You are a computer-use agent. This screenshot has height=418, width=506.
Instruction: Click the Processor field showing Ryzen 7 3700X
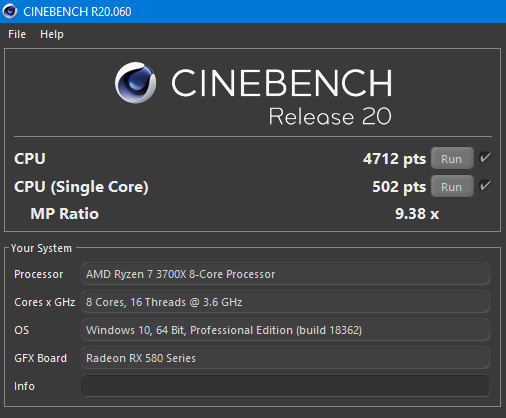coord(285,274)
